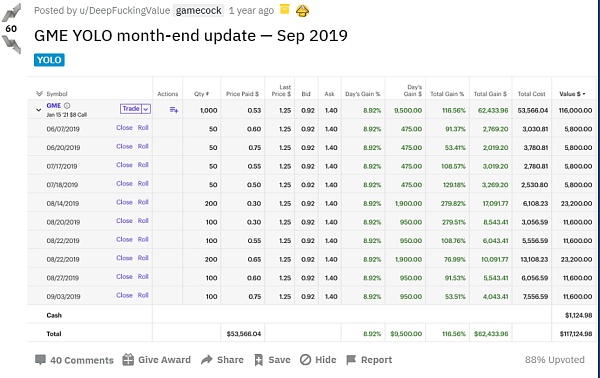Click the Give Award gift icon

coord(128,360)
